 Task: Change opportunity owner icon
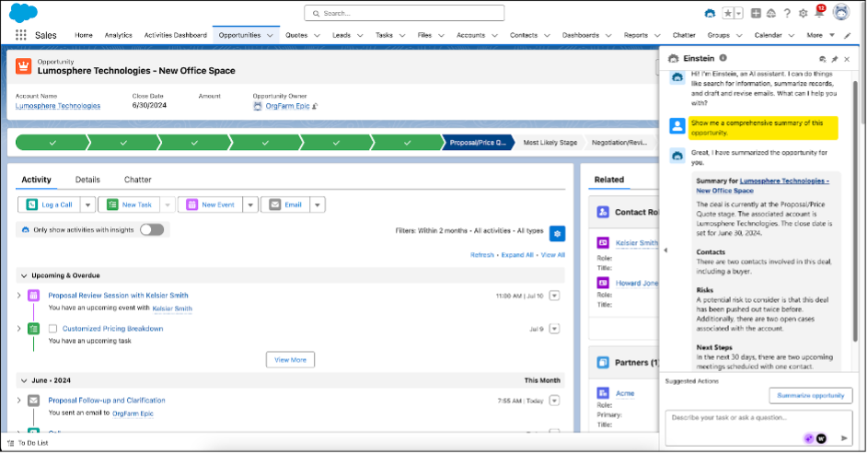[315, 106]
